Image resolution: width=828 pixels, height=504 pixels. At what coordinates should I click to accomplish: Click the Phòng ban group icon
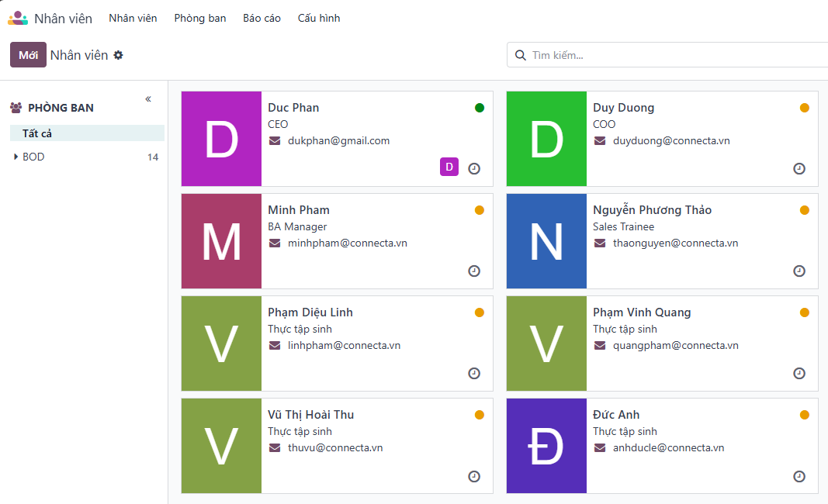coord(16,108)
